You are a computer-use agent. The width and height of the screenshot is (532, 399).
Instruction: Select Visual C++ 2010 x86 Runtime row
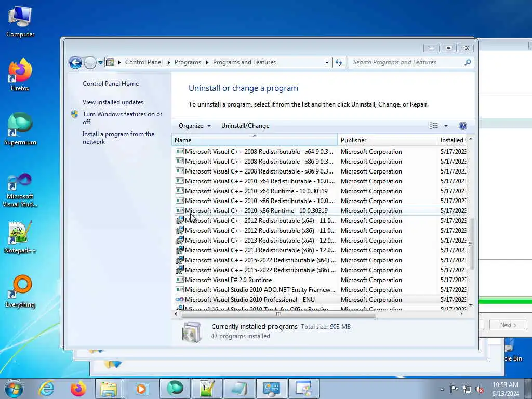point(321,211)
